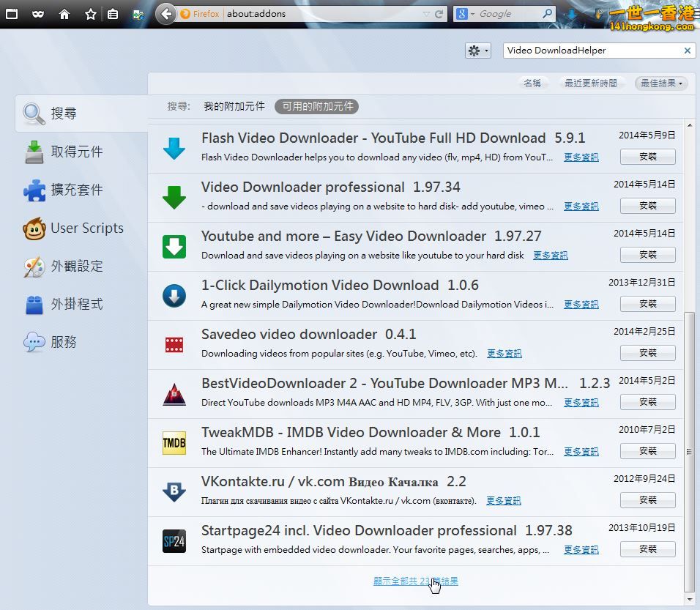Install Flash Video Downloader with 安裝 button

(648, 157)
